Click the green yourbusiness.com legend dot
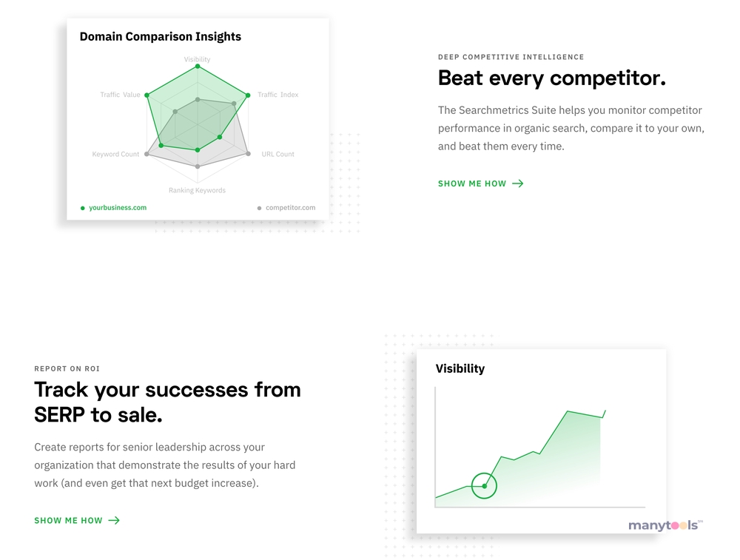740x560 pixels. point(83,208)
